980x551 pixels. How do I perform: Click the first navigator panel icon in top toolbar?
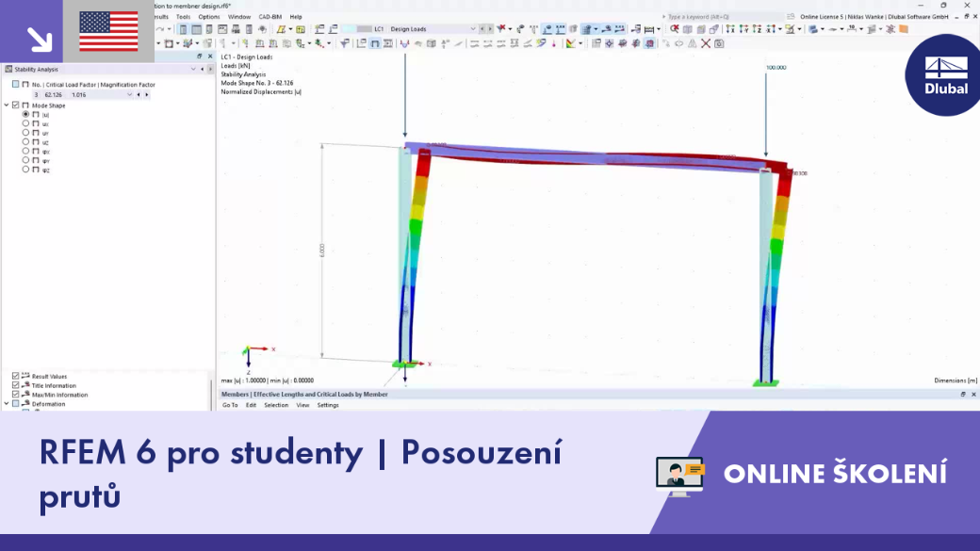183,29
